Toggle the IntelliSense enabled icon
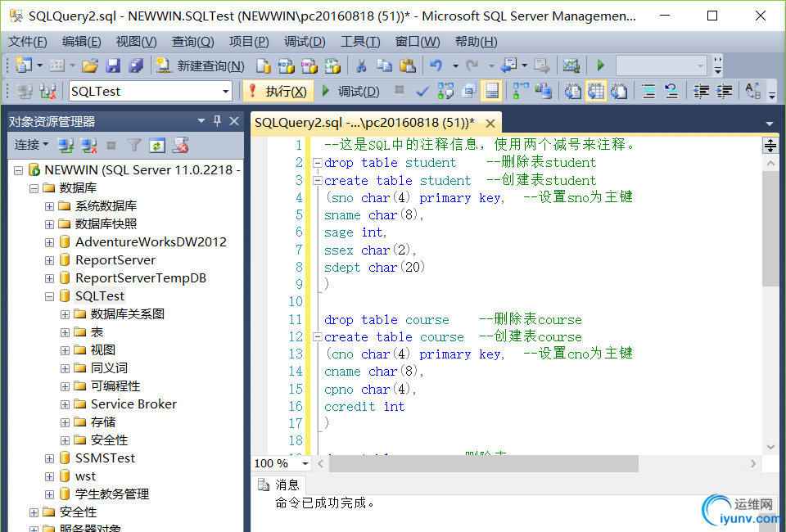 492,91
